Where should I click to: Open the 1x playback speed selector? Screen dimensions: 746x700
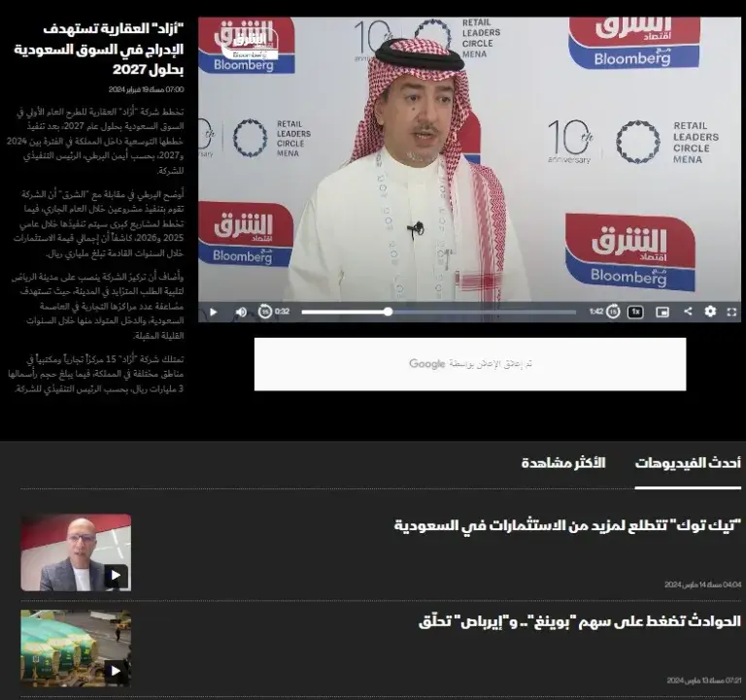click(x=635, y=312)
